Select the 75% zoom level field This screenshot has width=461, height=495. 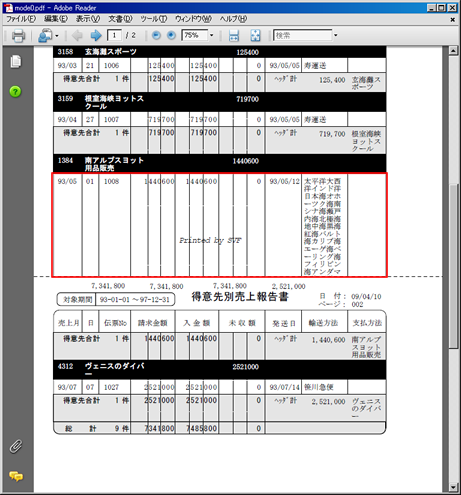pos(195,35)
